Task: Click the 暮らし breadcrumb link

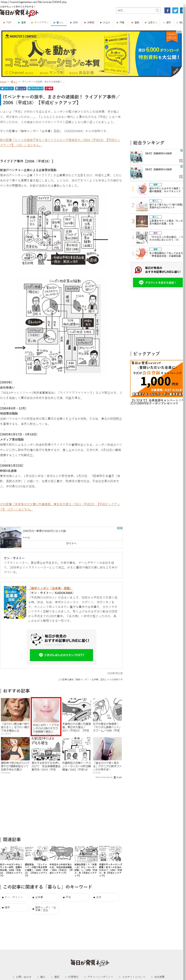Action: (x=14, y=82)
